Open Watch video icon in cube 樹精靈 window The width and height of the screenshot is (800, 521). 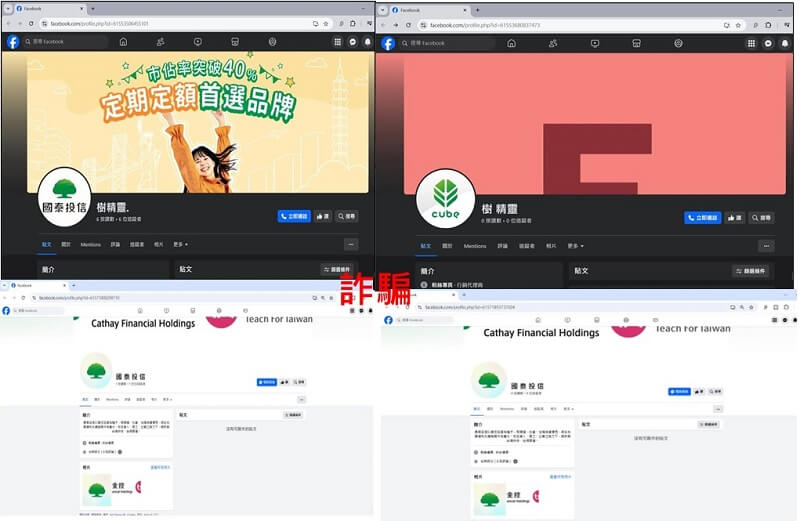[x=595, y=43]
